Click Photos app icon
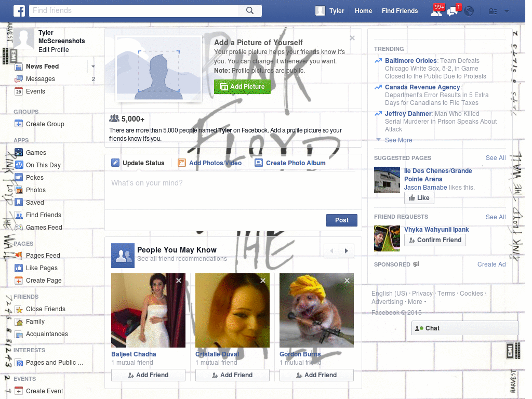 (19, 190)
